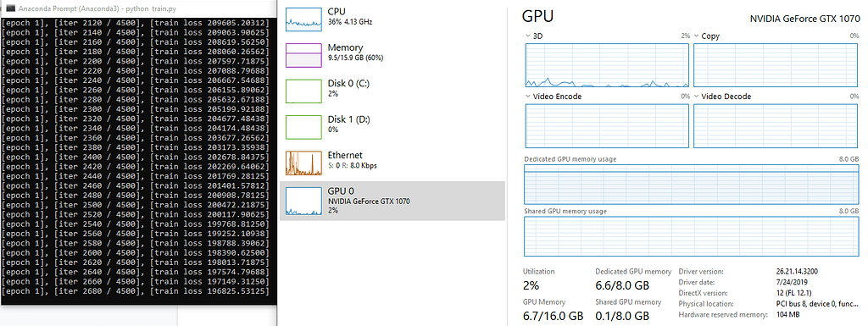Click driver date 7/24/2019
The height and width of the screenshot is (326, 868).
coord(793,282)
